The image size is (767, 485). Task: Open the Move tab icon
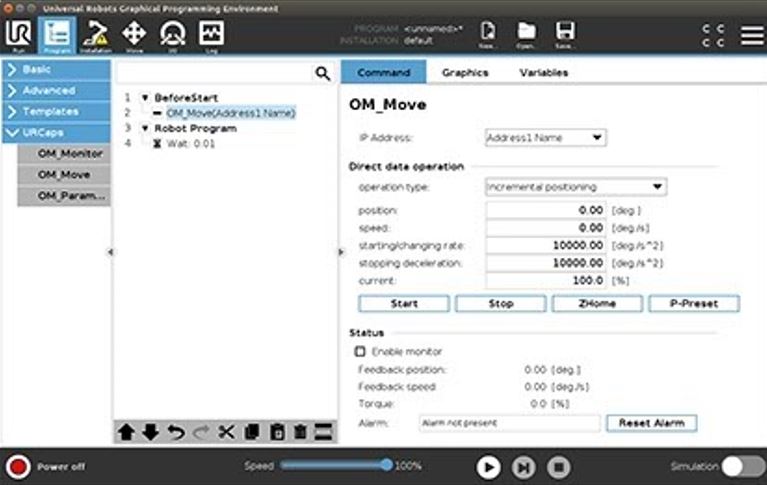point(134,34)
